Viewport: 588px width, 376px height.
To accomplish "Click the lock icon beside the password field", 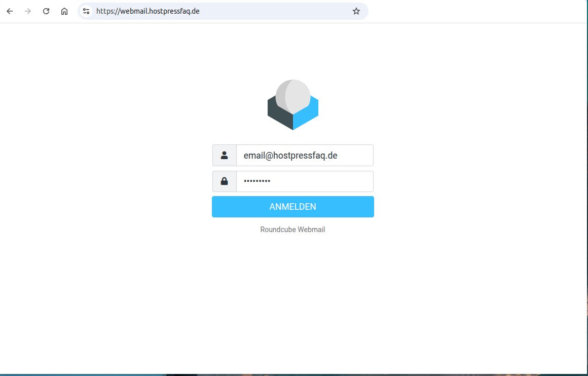I will click(224, 181).
